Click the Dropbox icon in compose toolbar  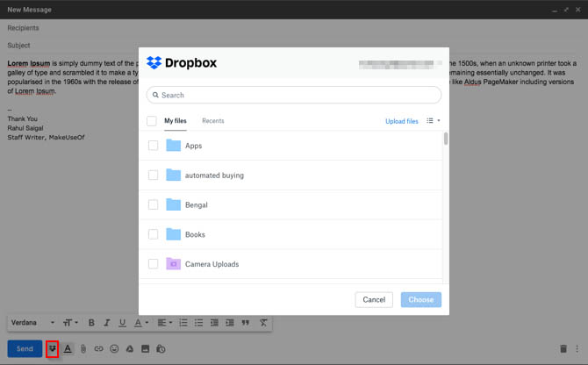(53, 348)
